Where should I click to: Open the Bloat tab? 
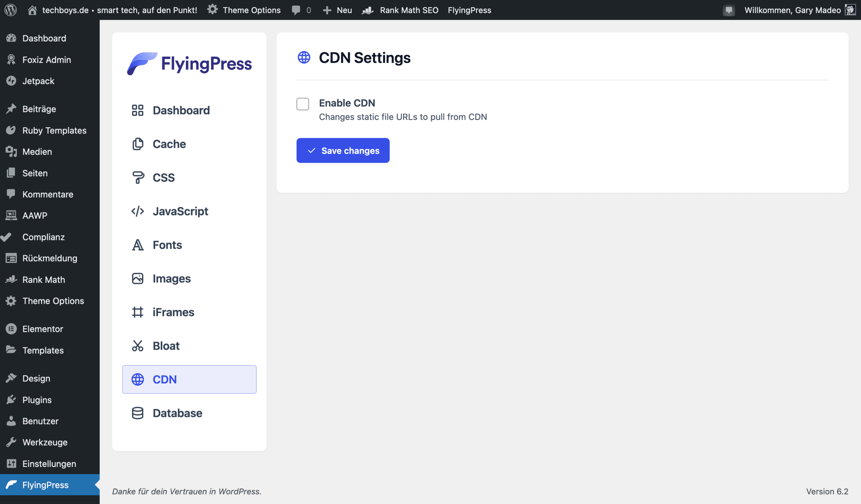click(x=189, y=346)
